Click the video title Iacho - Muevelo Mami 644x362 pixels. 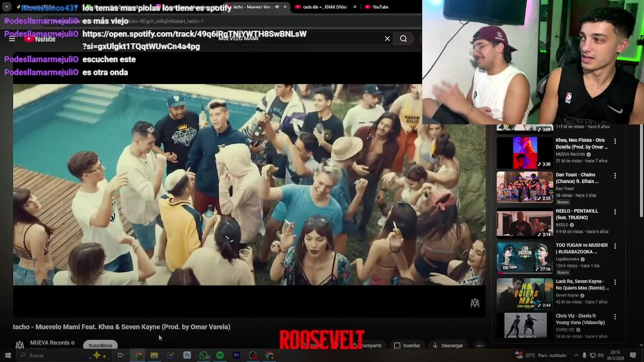121,327
